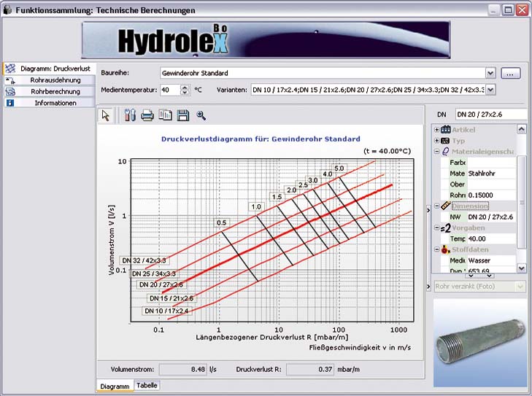This screenshot has width=532, height=396.
Task: Open Informationen section in sidebar
Action: (x=55, y=103)
